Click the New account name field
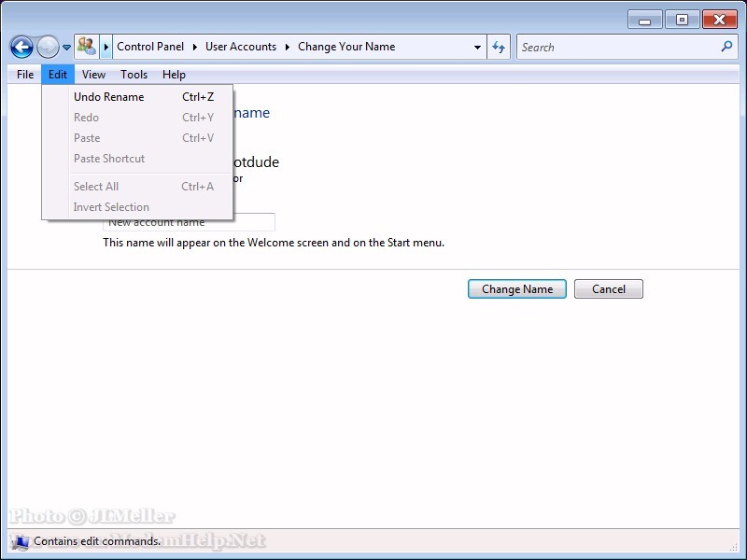Viewport: 747px width, 560px height. [x=189, y=222]
